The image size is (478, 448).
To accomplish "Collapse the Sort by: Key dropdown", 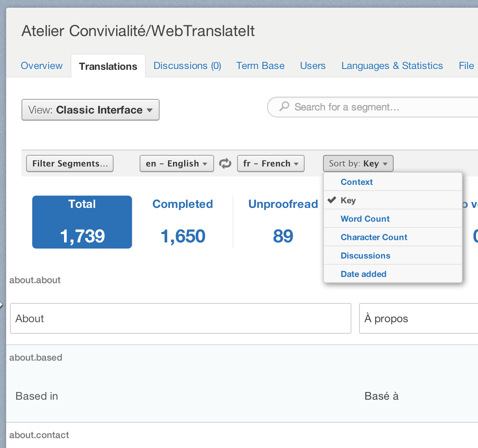I will 358,163.
